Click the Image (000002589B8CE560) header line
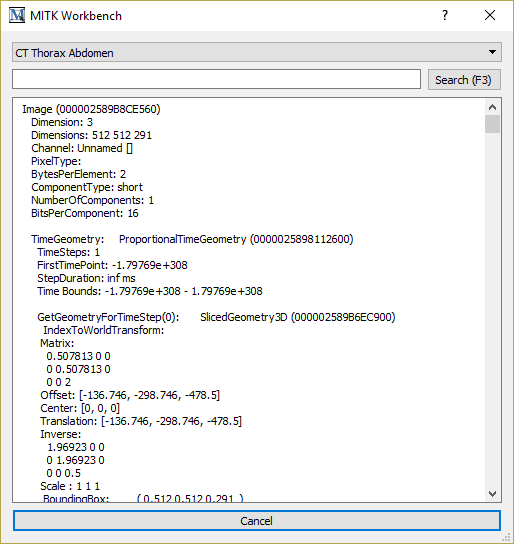Viewport: 514px width, 544px height. pyautogui.click(x=91, y=109)
